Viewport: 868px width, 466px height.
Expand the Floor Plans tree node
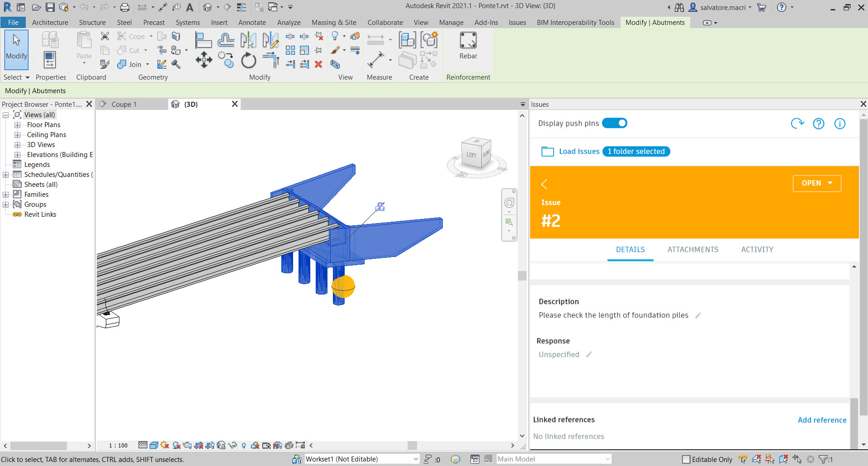[x=17, y=125]
